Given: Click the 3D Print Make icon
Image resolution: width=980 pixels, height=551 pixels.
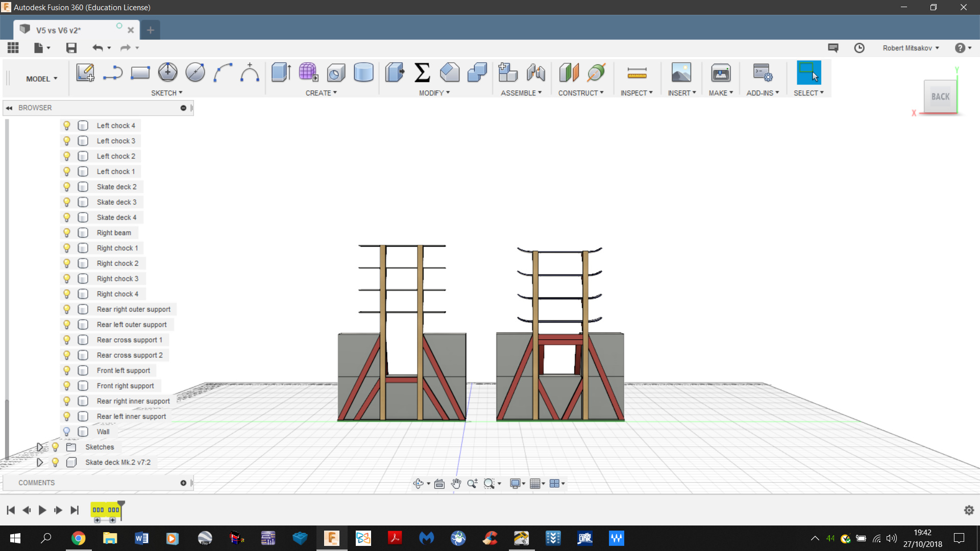Looking at the screenshot, I should tap(721, 72).
